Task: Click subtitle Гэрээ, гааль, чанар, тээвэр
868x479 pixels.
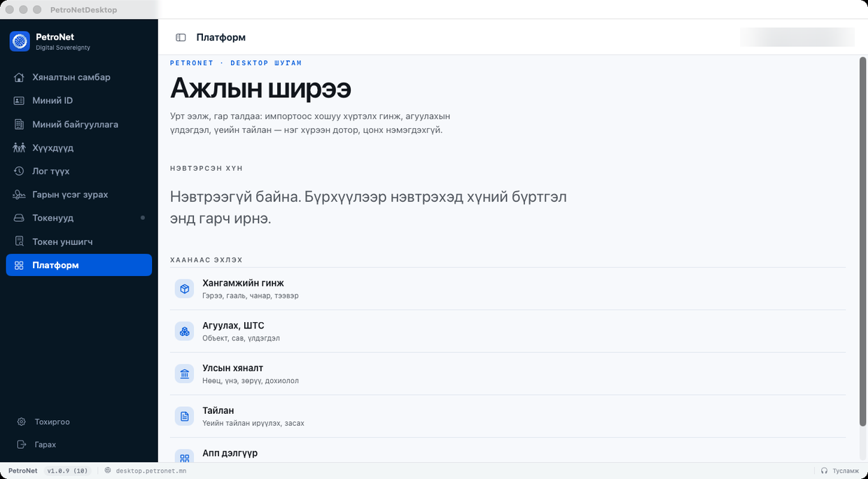Action: click(251, 296)
